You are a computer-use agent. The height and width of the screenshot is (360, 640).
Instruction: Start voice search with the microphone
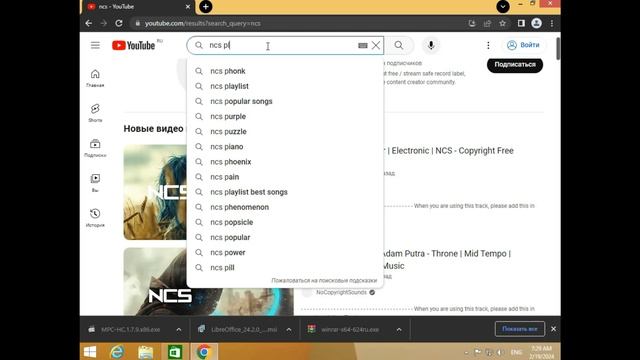(x=431, y=45)
